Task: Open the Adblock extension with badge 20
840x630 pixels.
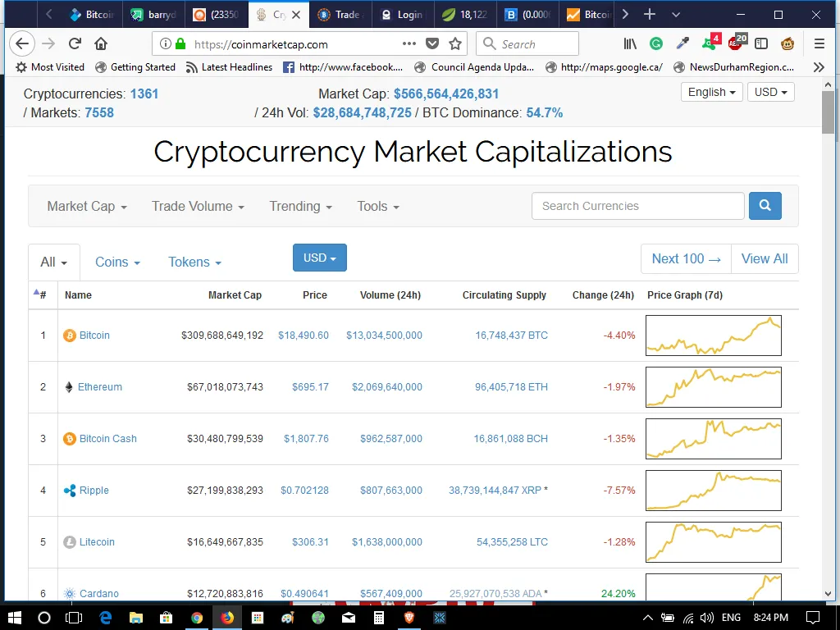Action: tap(737, 43)
